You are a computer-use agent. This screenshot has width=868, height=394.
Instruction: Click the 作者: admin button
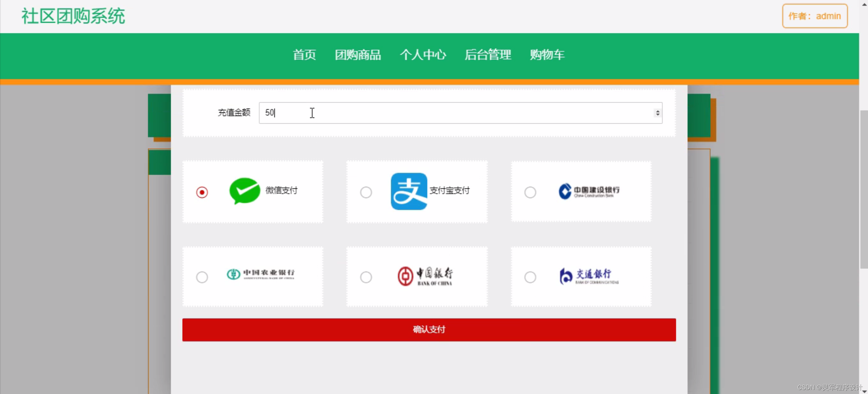(x=814, y=16)
